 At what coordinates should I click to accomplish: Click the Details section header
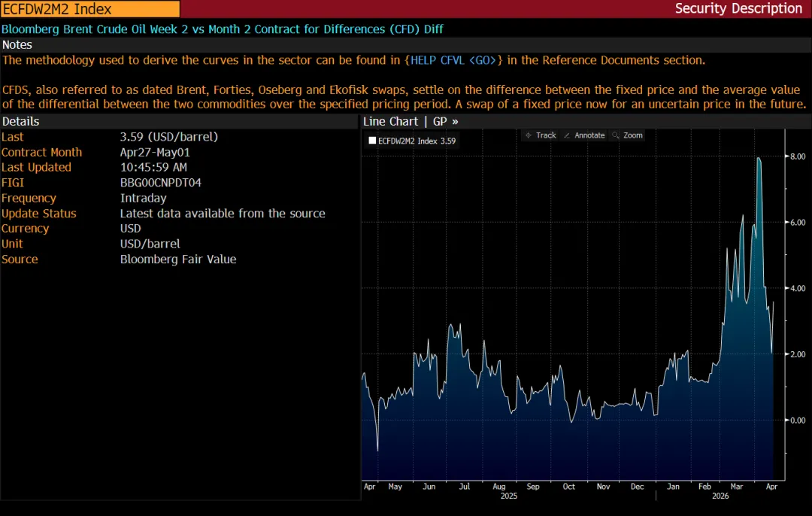tap(21, 121)
